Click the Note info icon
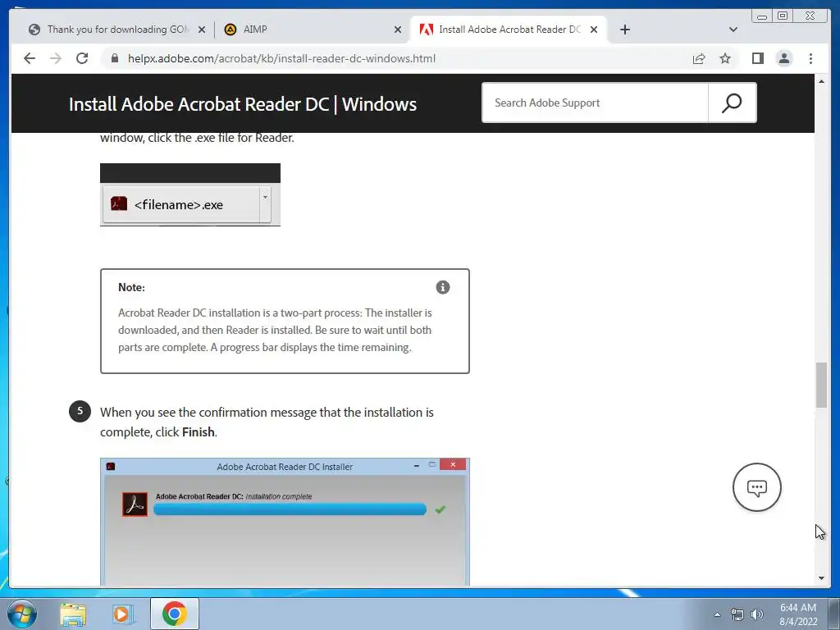The width and height of the screenshot is (840, 630). click(x=442, y=287)
